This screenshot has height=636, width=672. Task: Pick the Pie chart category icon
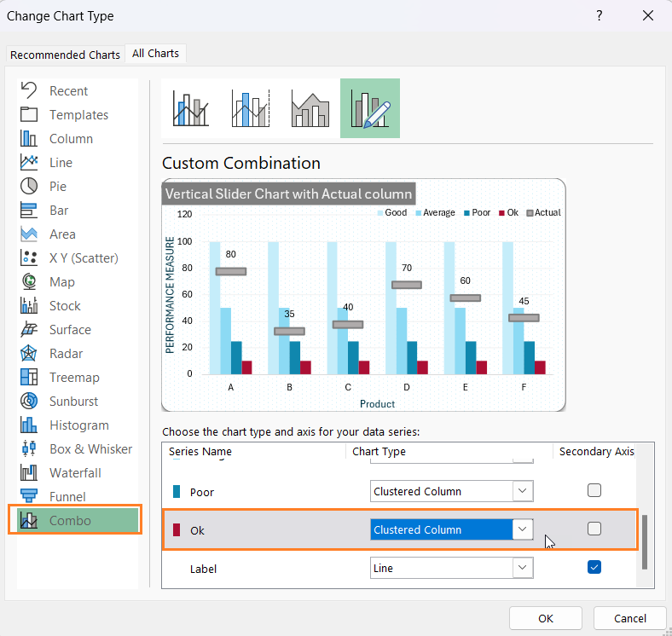[29, 186]
